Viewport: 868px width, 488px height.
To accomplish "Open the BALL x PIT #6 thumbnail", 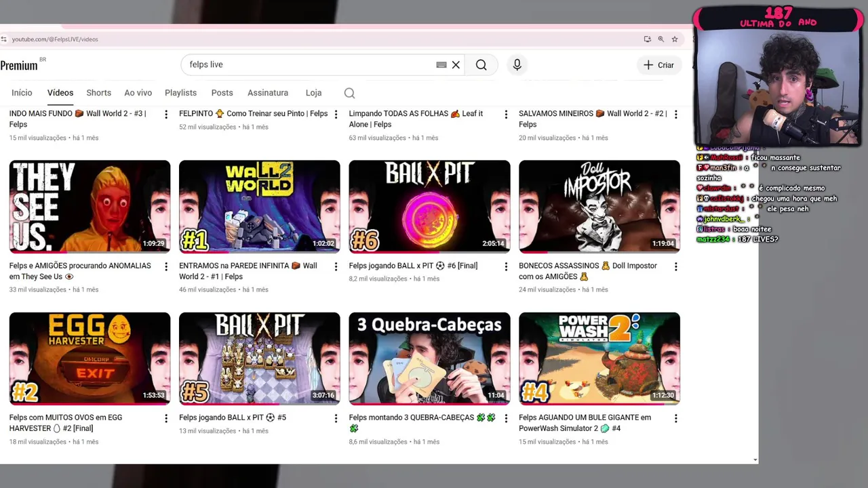I will pyautogui.click(x=429, y=206).
